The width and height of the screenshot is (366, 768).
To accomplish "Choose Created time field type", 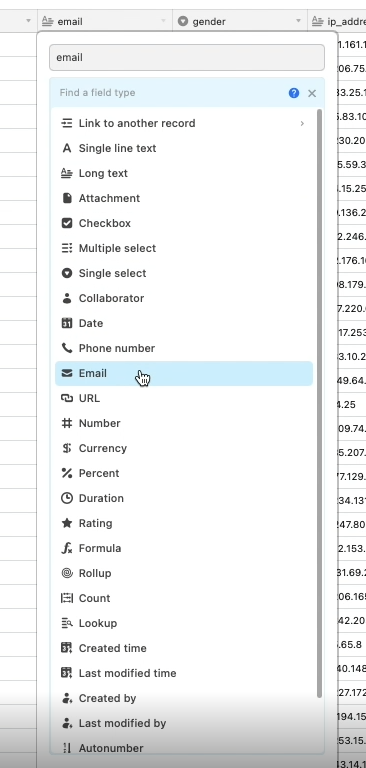I will pos(184,648).
